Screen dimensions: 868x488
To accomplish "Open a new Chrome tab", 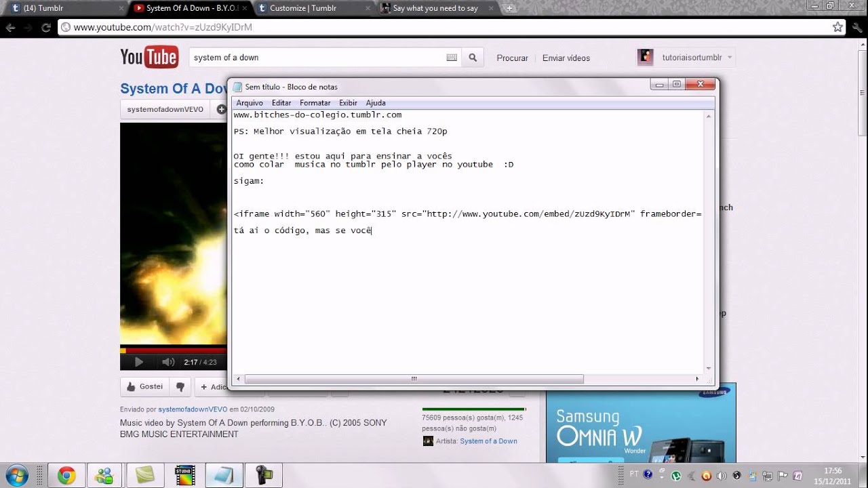I will pos(510,8).
